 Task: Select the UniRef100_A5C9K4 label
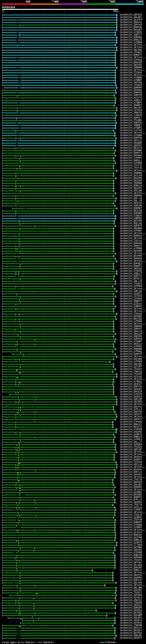(131, 82)
